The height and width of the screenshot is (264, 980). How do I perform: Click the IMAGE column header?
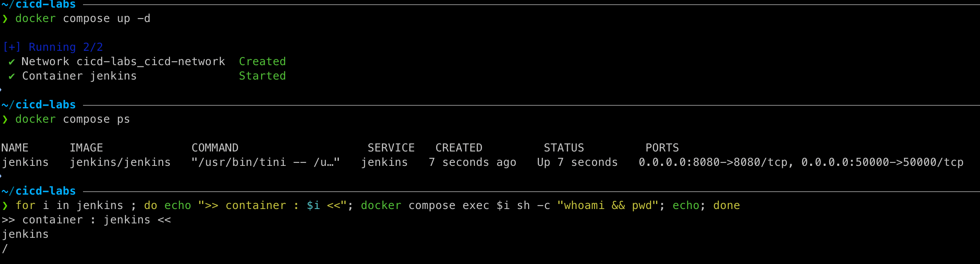[x=86, y=148]
